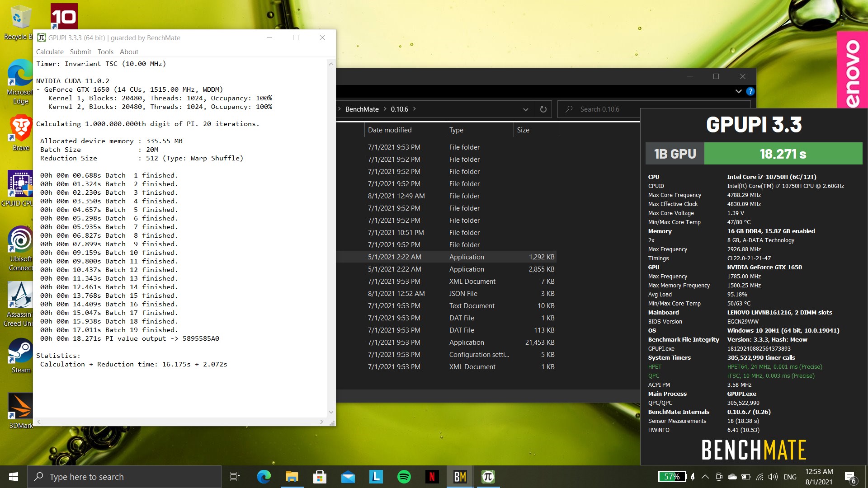Open Wi-Fi network tray icon
This screenshot has width=868, height=488.
click(x=760, y=477)
